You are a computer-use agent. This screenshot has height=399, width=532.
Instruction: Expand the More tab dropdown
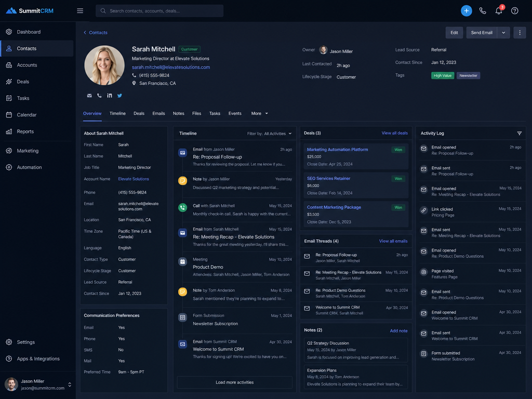click(x=260, y=114)
